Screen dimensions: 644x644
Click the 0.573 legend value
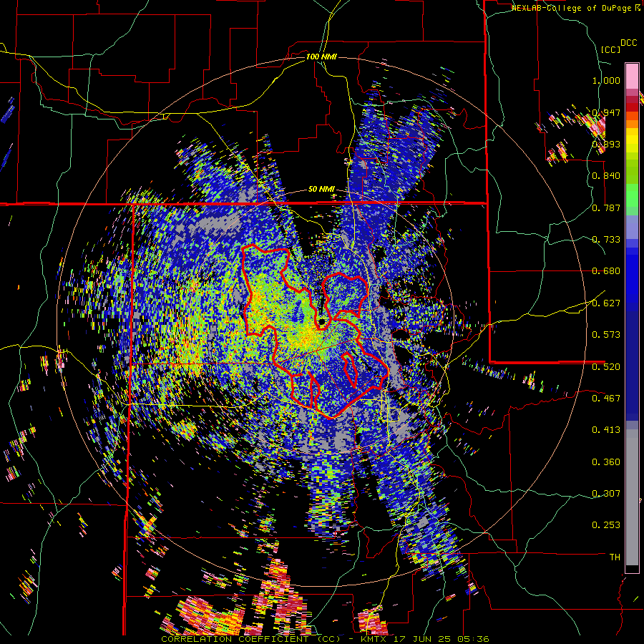tap(606, 335)
